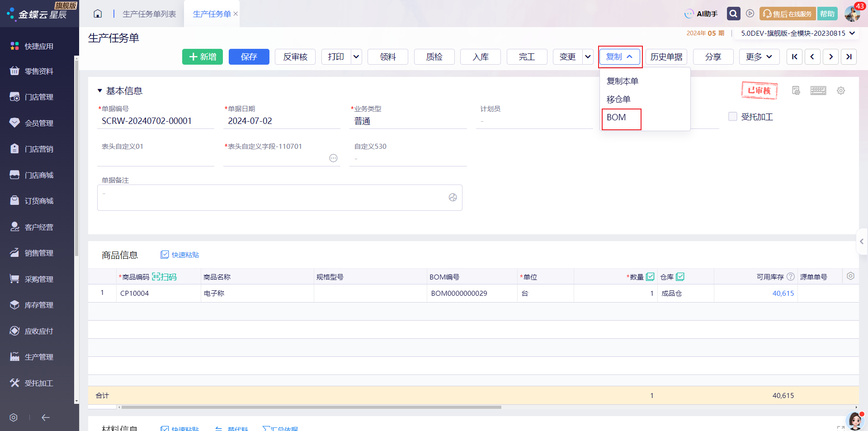Click 可用库存 value 40,615 link
This screenshot has width=868, height=431.
783,293
